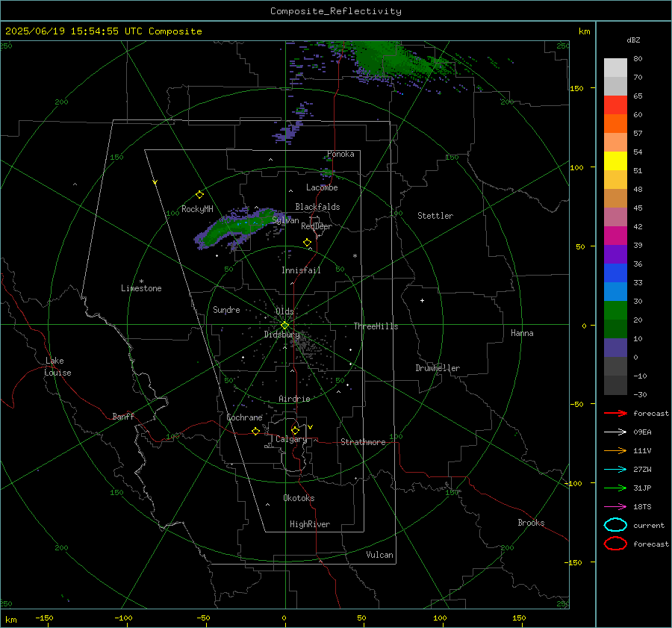
Task: Click the Blackfalds city label
Action: pyautogui.click(x=317, y=207)
